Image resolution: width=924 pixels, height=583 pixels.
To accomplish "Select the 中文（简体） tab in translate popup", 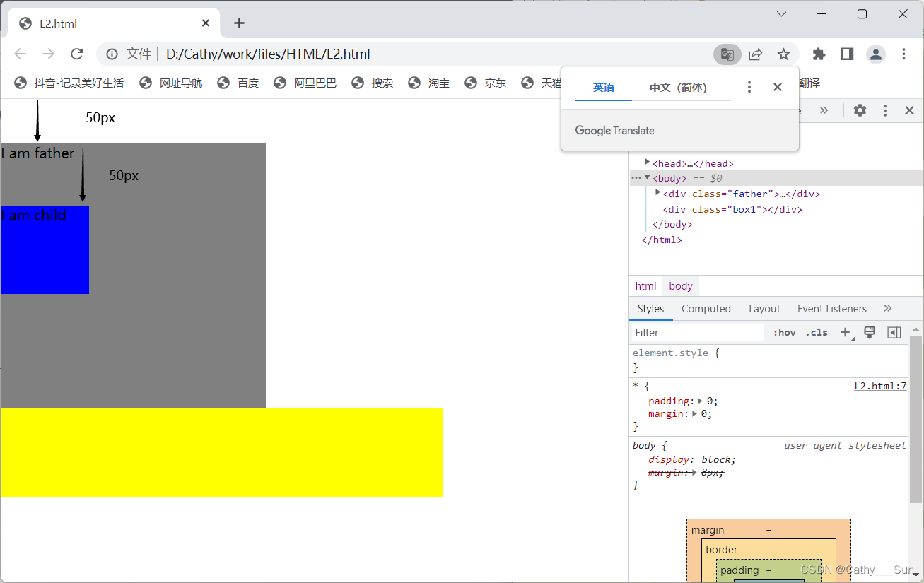I will tap(678, 88).
